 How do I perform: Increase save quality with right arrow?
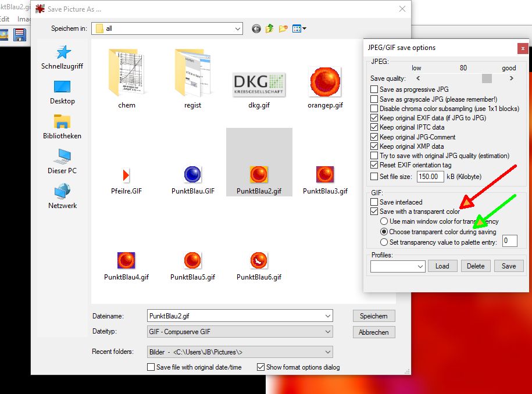511,78
